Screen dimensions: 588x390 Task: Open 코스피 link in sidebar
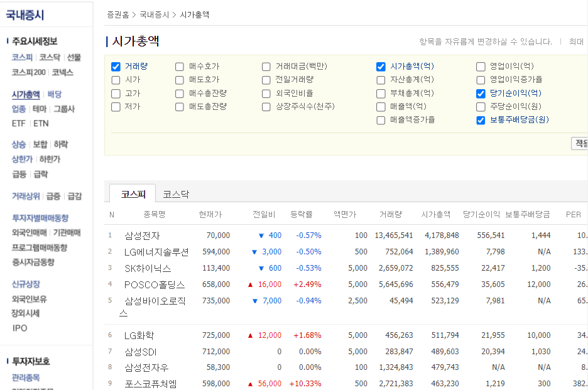click(22, 57)
